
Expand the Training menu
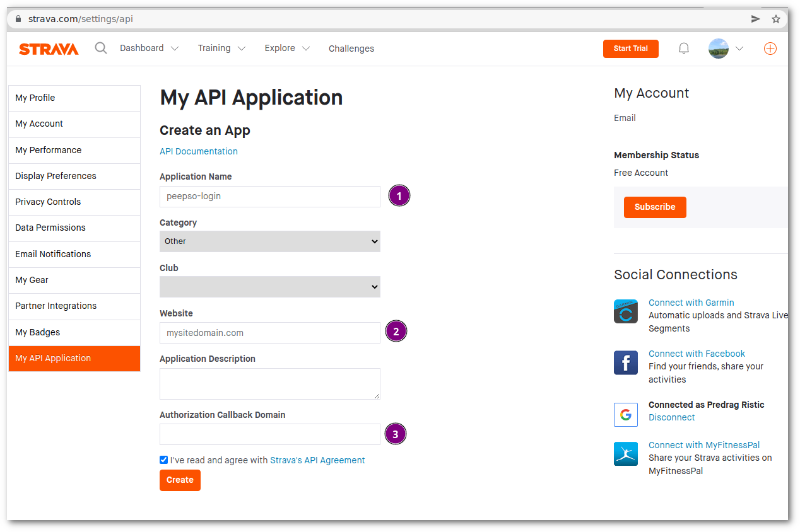click(x=221, y=49)
